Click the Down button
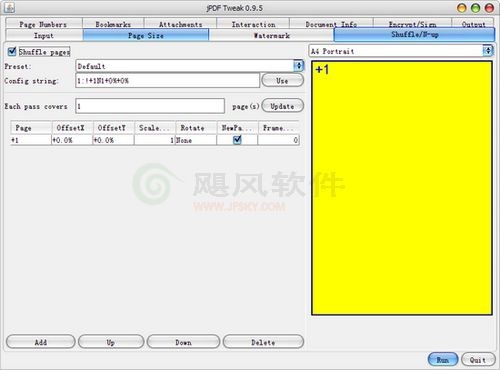Image resolution: width=500 pixels, height=370 pixels. point(183,342)
